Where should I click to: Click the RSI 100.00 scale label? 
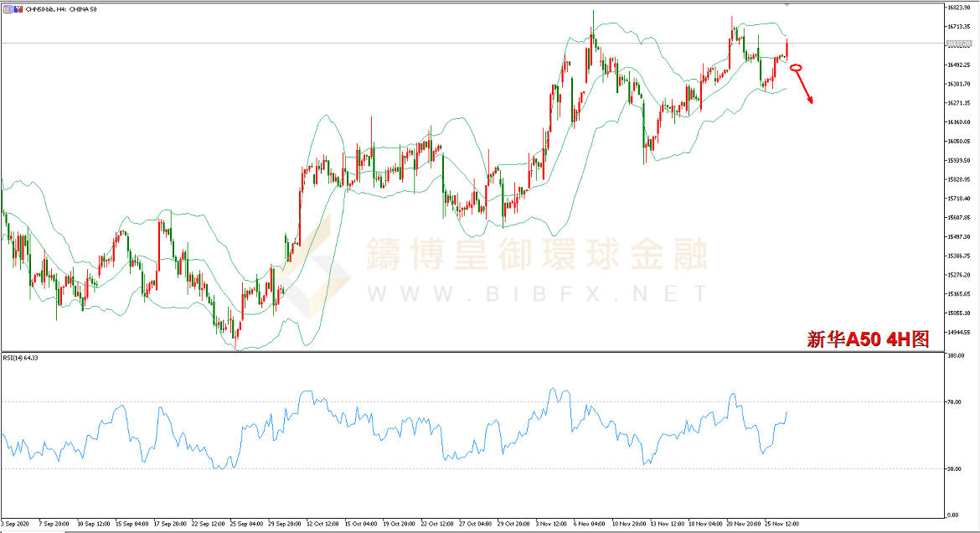[954, 356]
